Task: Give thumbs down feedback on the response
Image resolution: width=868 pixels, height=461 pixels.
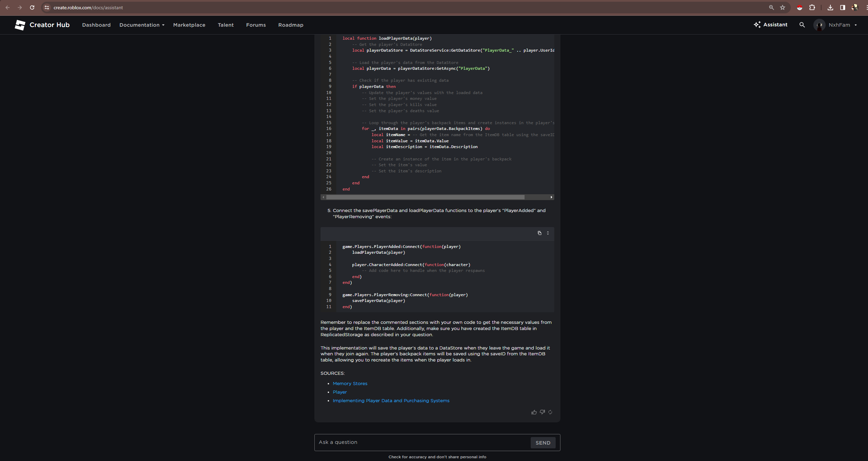Action: click(x=542, y=412)
